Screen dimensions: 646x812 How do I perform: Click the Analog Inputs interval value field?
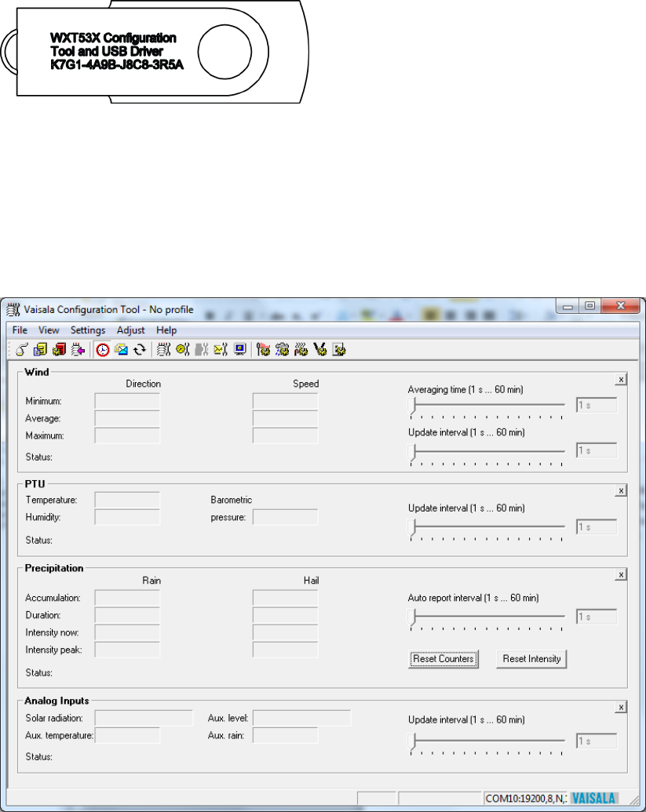tap(597, 741)
